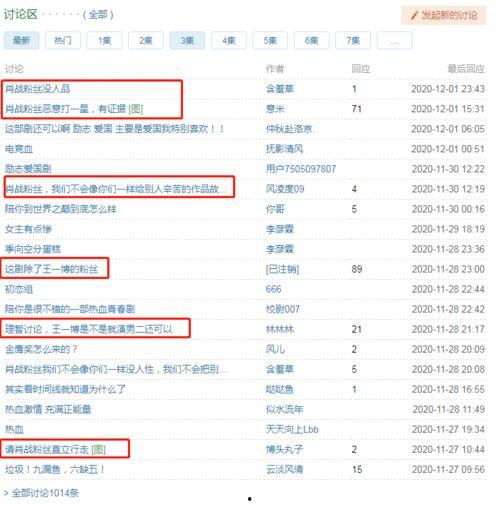
Task: Open thread 肖战粉丝，我们不会像你们一样给别人辛苦的作品
Action: [x=116, y=189]
